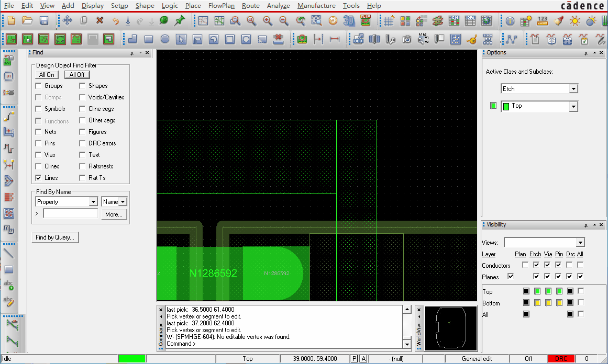Click the camera snapshot icon
This screenshot has width=608, height=364.
[x=407, y=39]
